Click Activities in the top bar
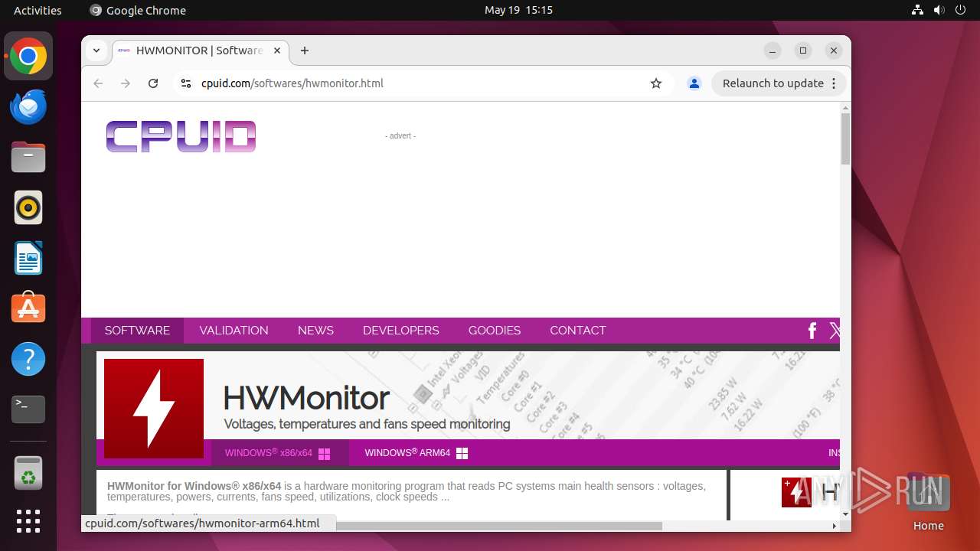Viewport: 980px width, 551px height. point(38,10)
